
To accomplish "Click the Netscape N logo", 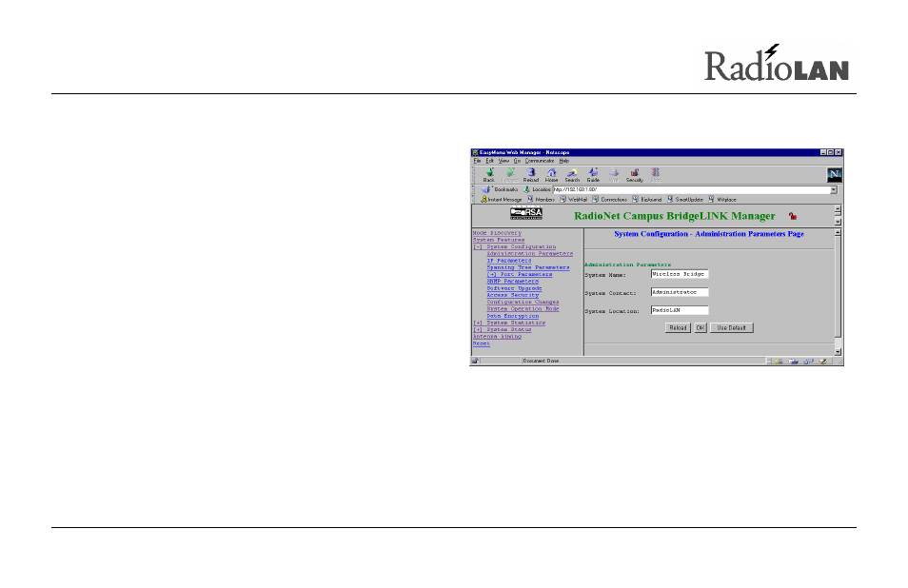I will pyautogui.click(x=834, y=174).
